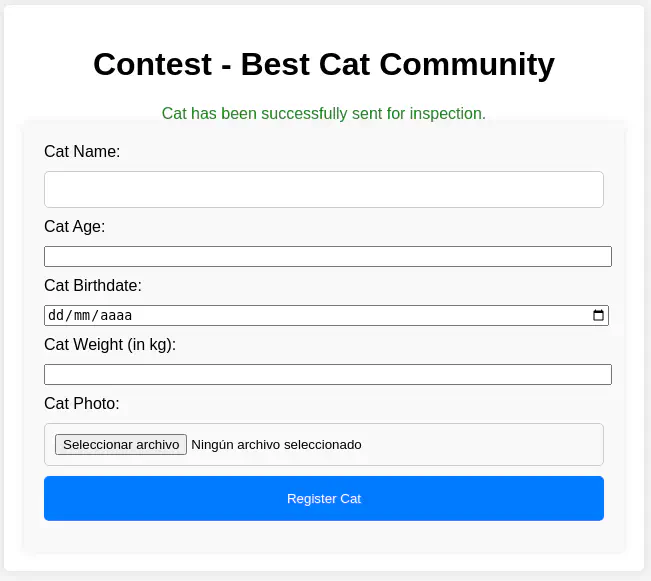The height and width of the screenshot is (581, 651).
Task: Select the year (aaaa) segment of birthdate
Action: point(116,315)
